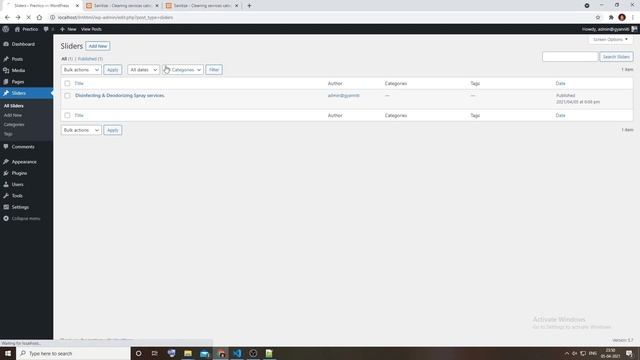Click Add New button beside Sliders heading

coord(98,46)
